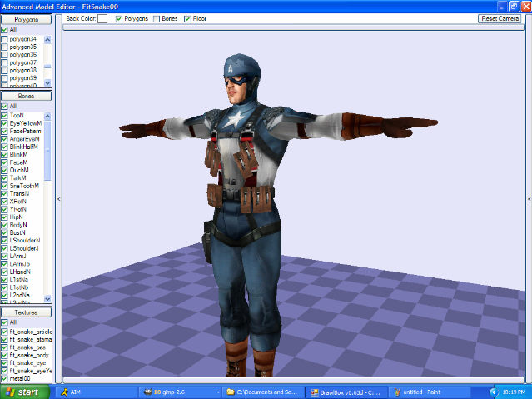
Task: Open the gimp-2.6 taskbar group
Action: click(x=180, y=392)
